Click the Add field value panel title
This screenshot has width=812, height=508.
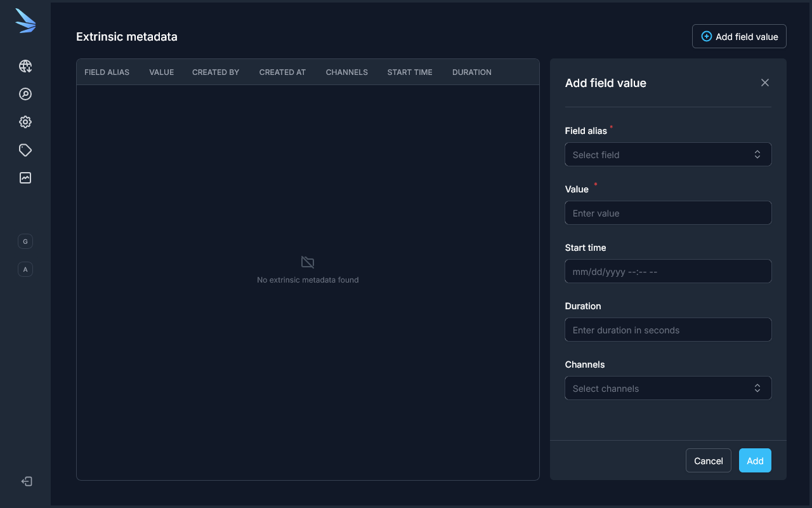(x=606, y=83)
